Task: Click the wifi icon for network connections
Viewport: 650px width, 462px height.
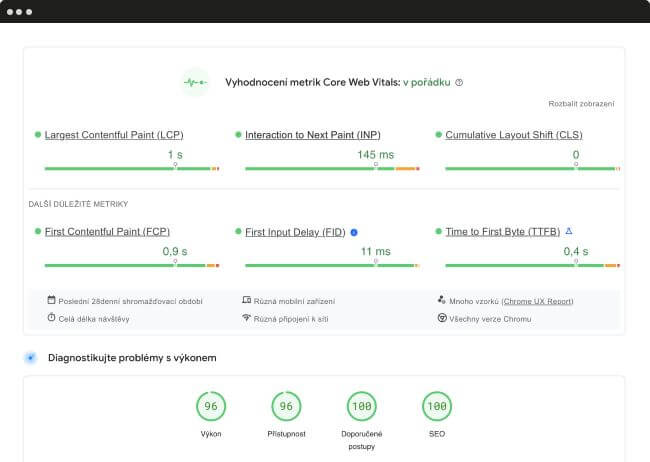Action: (246, 318)
